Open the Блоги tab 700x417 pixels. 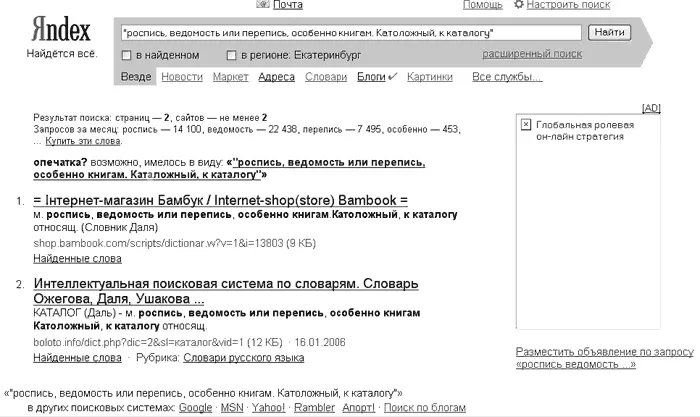click(371, 76)
